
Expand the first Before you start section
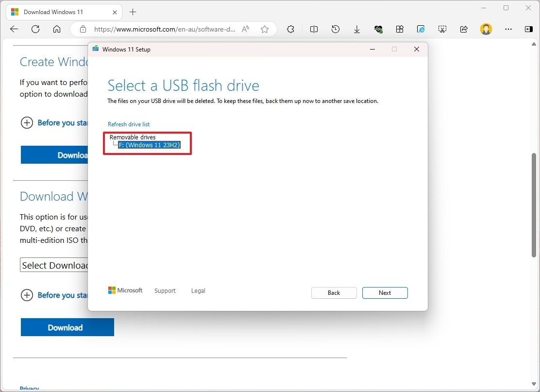pos(27,123)
